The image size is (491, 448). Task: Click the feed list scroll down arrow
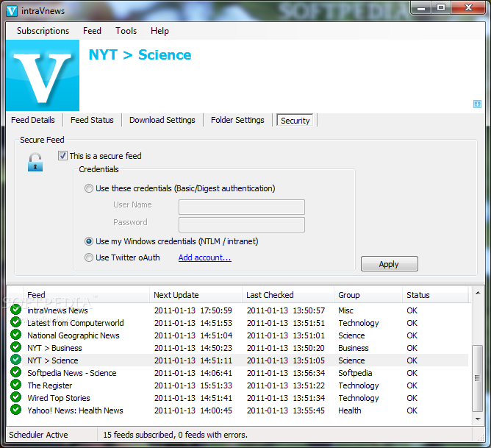[x=478, y=419]
